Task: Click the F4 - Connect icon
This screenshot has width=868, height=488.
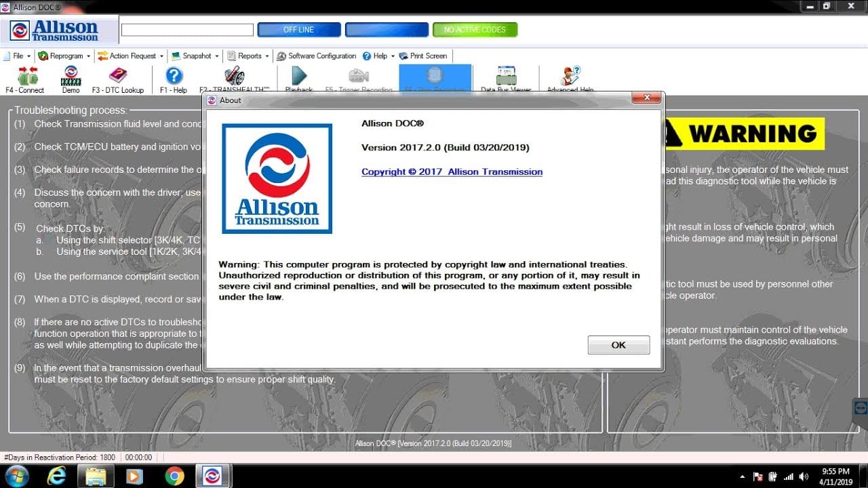Action: pos(24,77)
